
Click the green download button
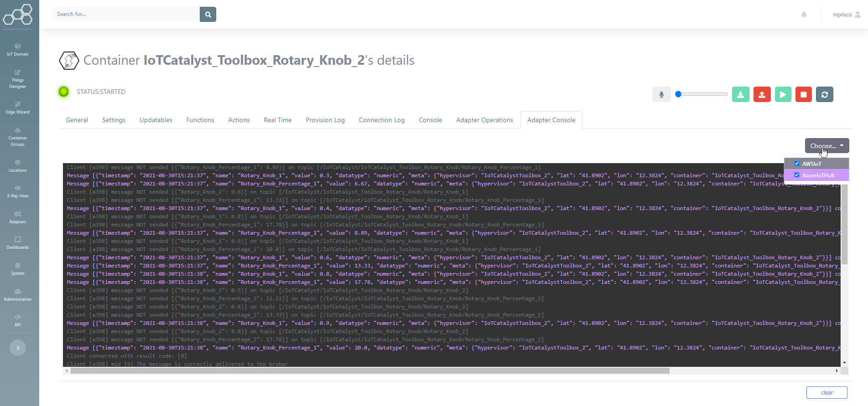(741, 94)
